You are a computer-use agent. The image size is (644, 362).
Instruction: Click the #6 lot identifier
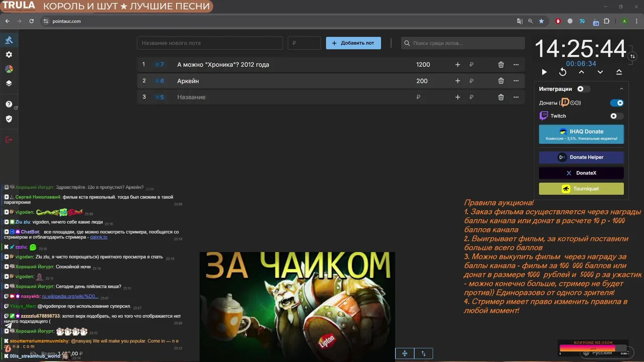(159, 81)
